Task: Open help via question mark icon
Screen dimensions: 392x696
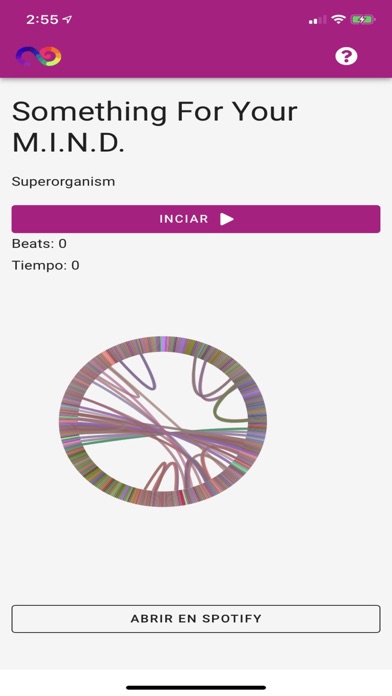Action: coord(346,56)
